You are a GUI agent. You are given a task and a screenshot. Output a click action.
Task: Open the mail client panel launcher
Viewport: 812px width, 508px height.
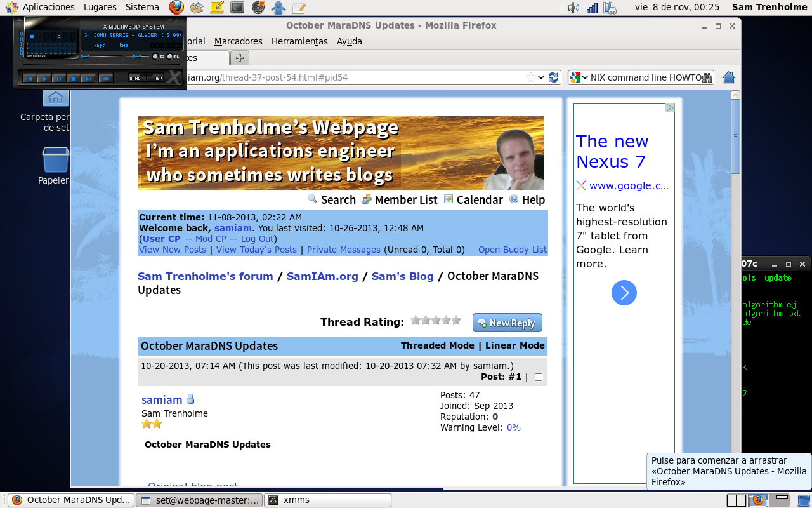pos(197,7)
